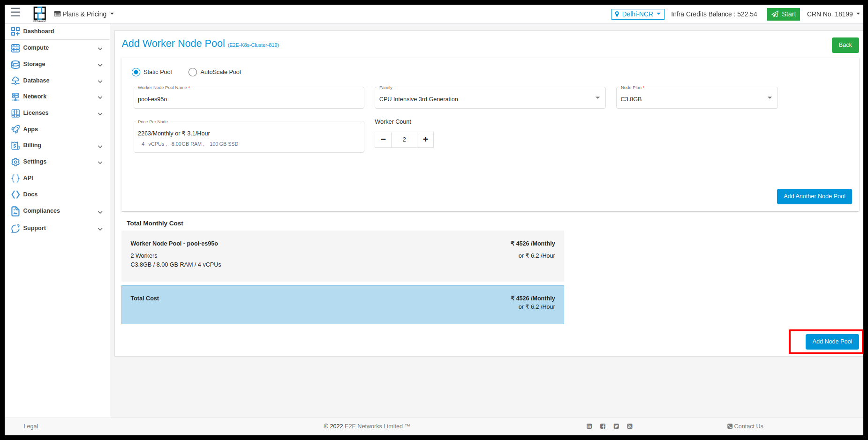Open the Legal footer link
Screen dimensions: 868x440
pos(31,426)
